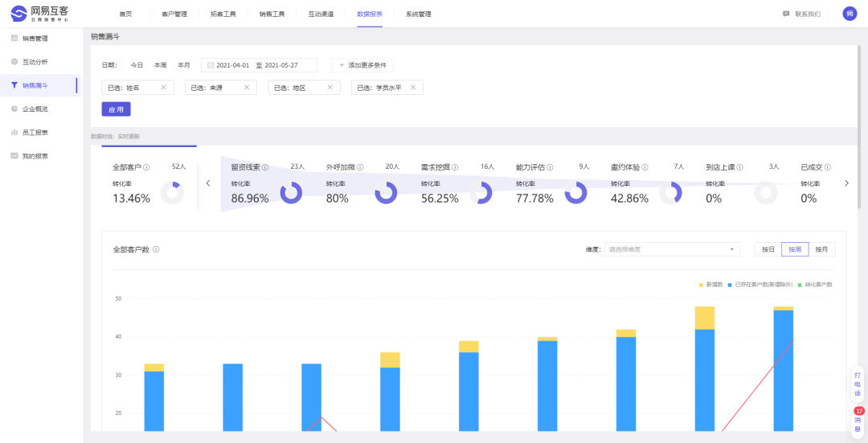Screen dimensions: 868x443
Task: Click the 应用 apply button
Action: [116, 109]
